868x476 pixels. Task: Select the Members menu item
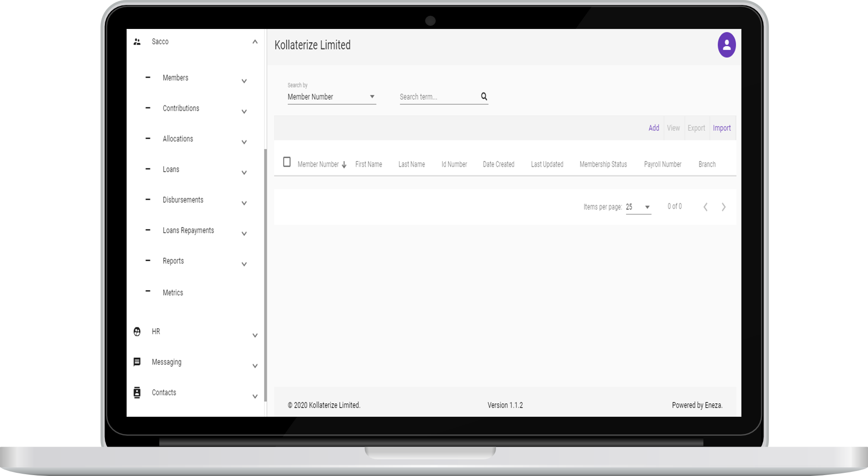click(x=175, y=78)
